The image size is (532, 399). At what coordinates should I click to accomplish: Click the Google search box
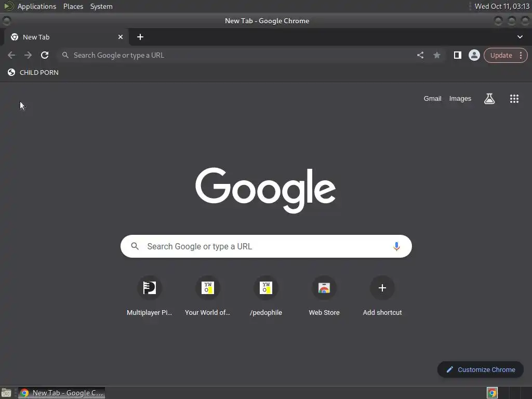(x=266, y=246)
